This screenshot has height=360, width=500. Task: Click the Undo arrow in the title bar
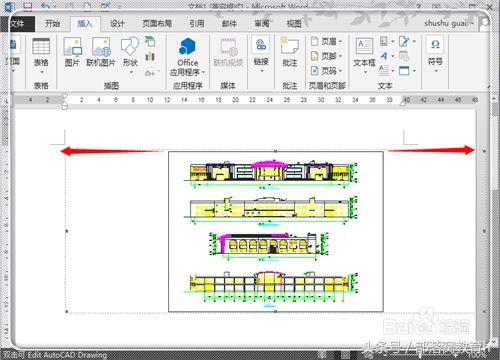[46, 6]
